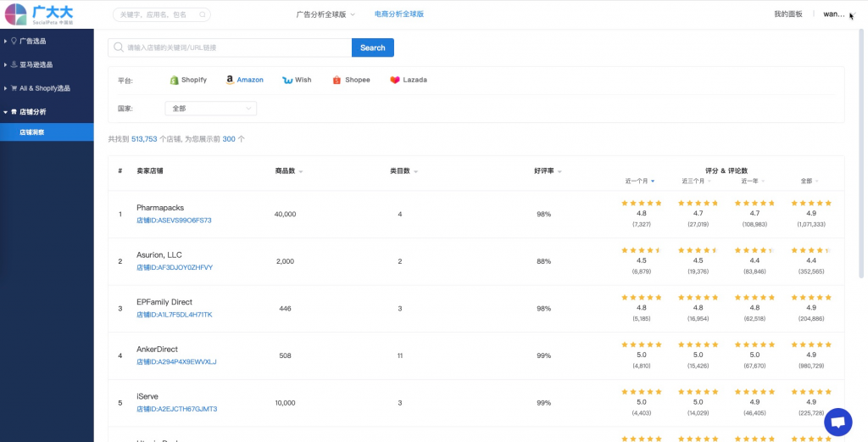Click the Lazada heart icon
The height and width of the screenshot is (442, 868).
tap(395, 81)
